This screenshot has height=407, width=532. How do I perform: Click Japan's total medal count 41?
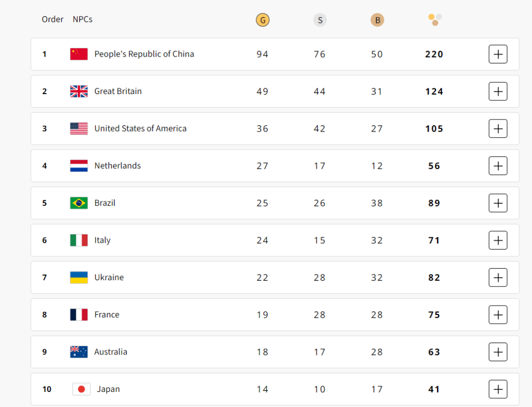click(x=434, y=389)
